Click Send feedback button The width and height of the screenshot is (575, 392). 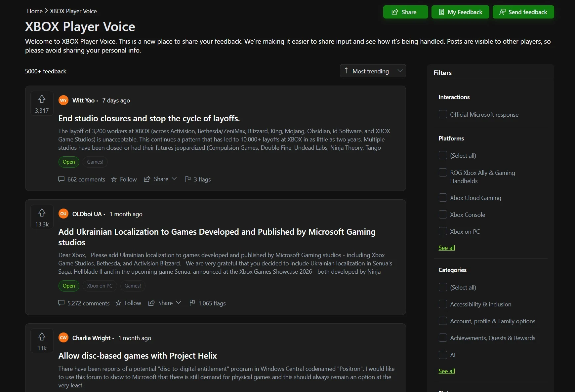pos(523,12)
